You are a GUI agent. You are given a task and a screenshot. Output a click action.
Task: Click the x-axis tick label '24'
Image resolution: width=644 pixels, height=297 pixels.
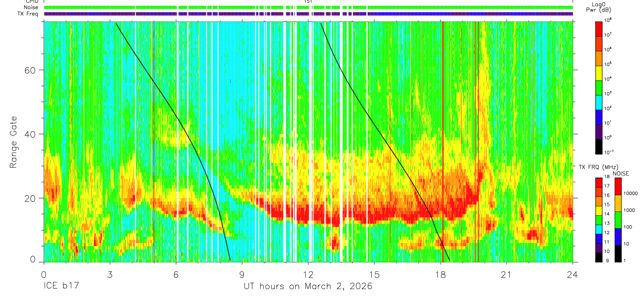[x=573, y=274]
